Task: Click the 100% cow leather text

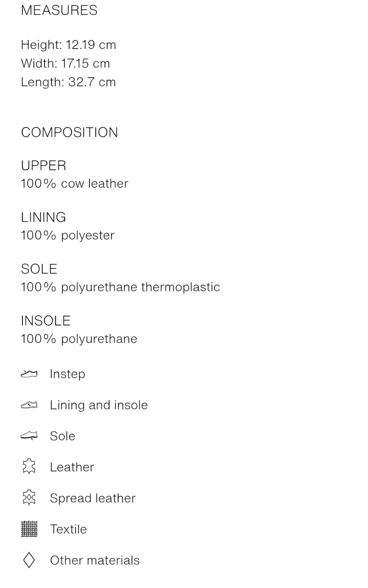Action: tap(74, 184)
